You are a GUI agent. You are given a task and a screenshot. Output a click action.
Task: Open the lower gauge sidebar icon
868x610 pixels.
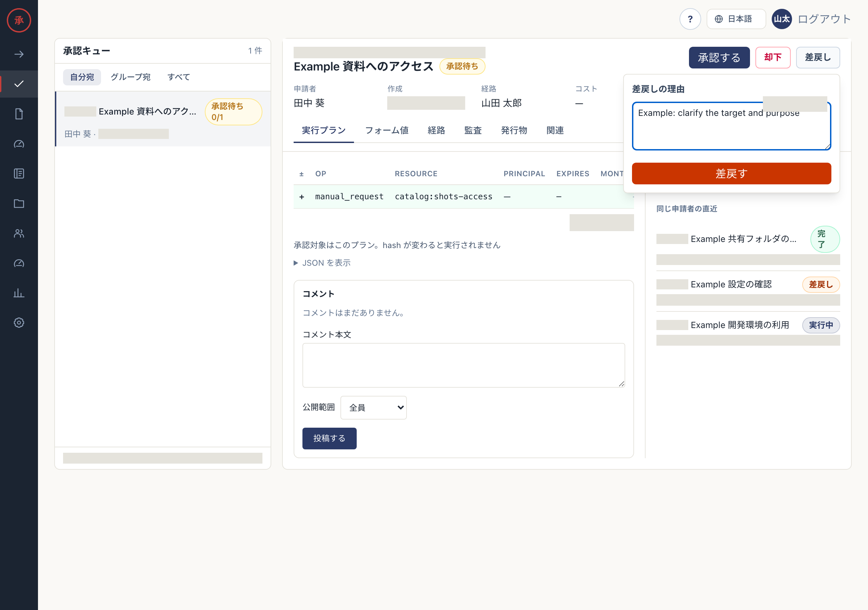pos(19,263)
